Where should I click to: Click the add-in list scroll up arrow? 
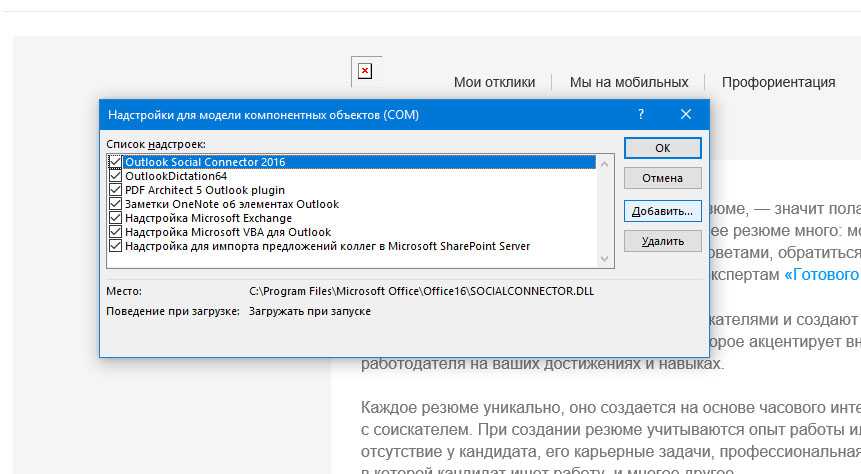click(605, 164)
